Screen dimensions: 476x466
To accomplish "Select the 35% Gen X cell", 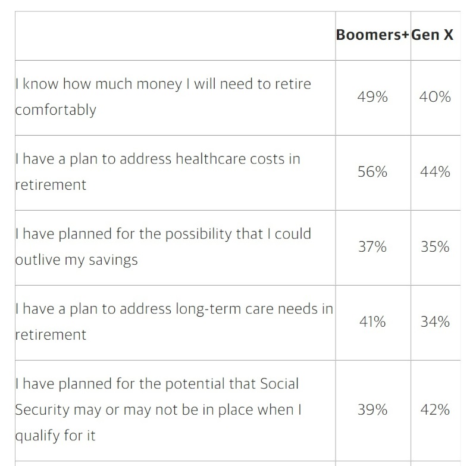I will coord(435,247).
